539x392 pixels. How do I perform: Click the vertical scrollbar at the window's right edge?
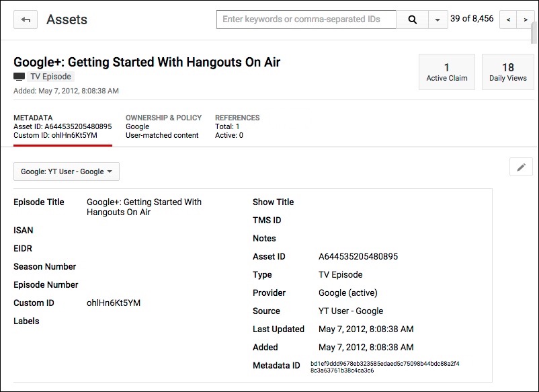(x=534, y=34)
